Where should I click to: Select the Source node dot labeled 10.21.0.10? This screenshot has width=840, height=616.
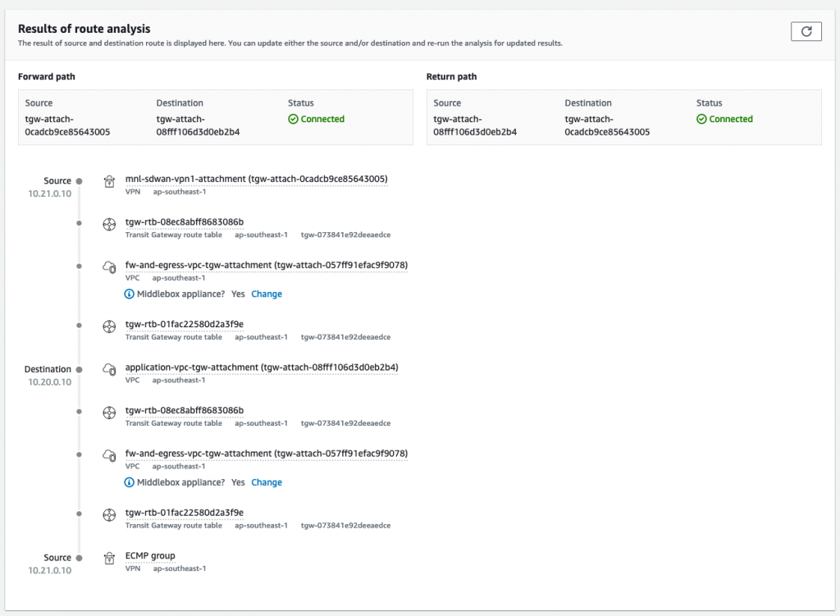tap(79, 180)
